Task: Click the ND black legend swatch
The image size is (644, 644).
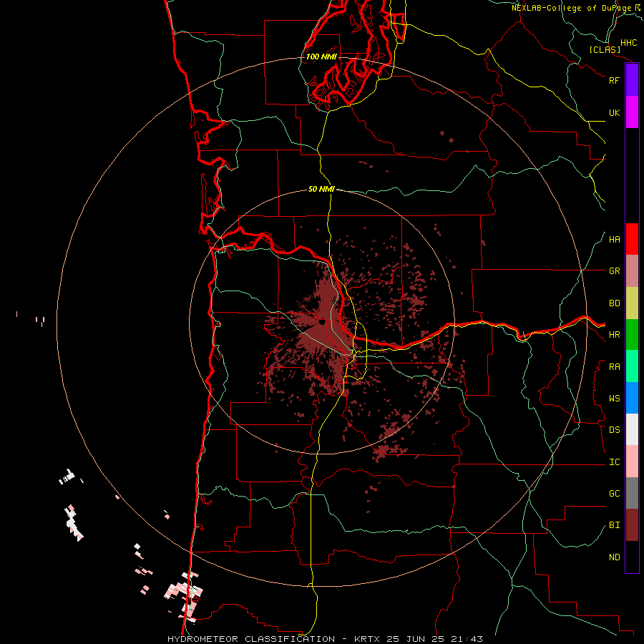Action: 632,557
